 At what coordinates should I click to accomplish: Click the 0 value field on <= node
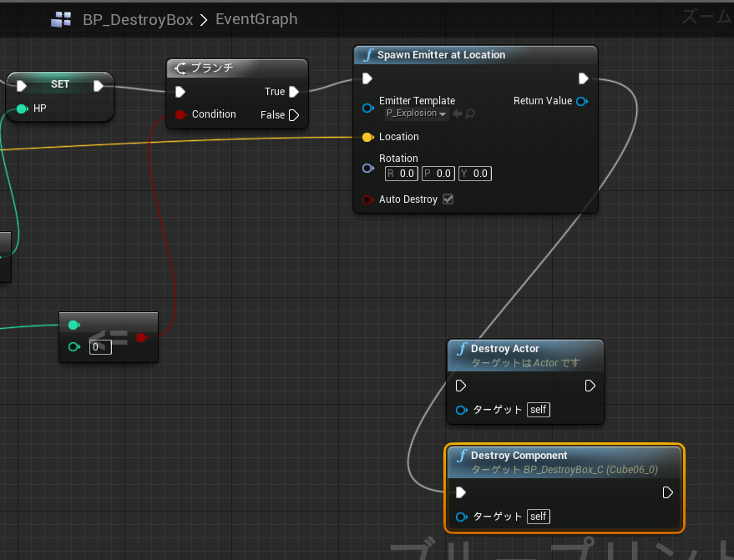tap(101, 347)
